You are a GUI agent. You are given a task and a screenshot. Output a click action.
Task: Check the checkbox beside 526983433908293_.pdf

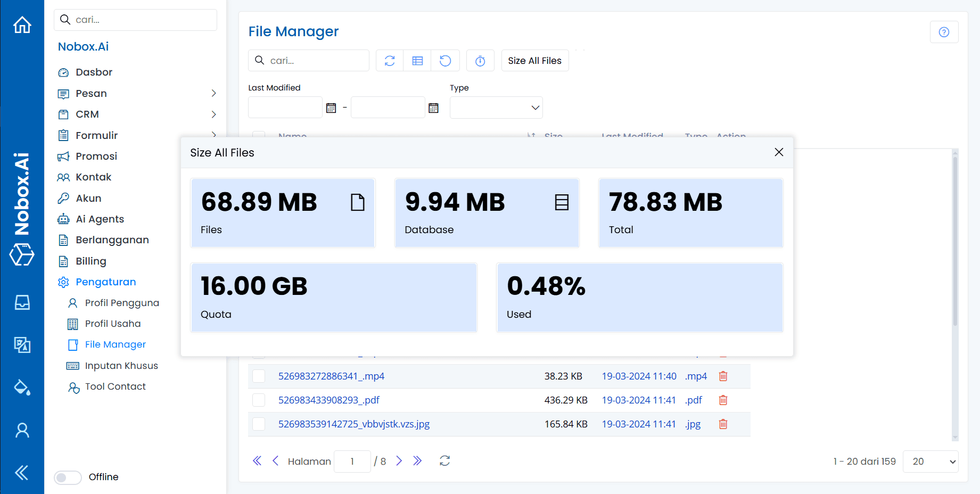coord(259,400)
